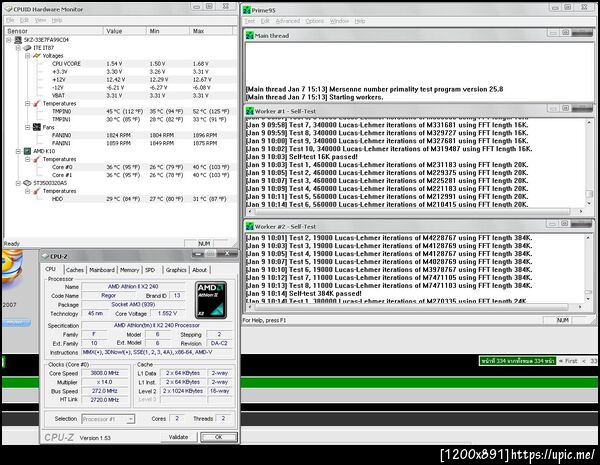Click the AMD K10 processor icon
This screenshot has width=600, height=465.
point(27,151)
